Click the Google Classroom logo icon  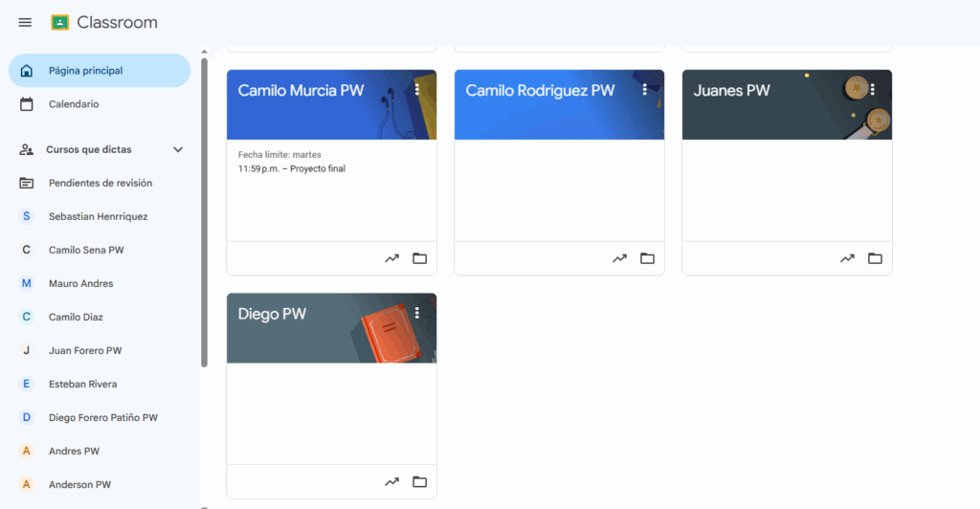click(60, 23)
